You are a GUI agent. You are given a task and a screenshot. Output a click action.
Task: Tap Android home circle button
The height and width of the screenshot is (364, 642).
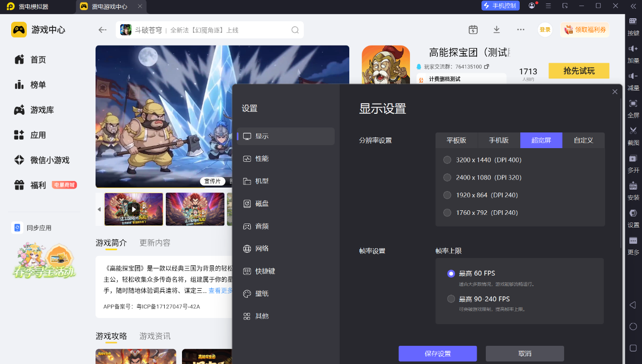click(x=633, y=327)
